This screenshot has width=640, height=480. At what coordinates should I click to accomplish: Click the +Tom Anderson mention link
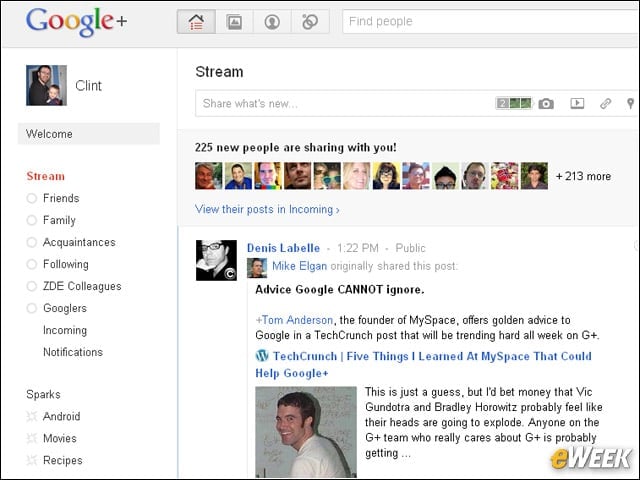point(294,320)
